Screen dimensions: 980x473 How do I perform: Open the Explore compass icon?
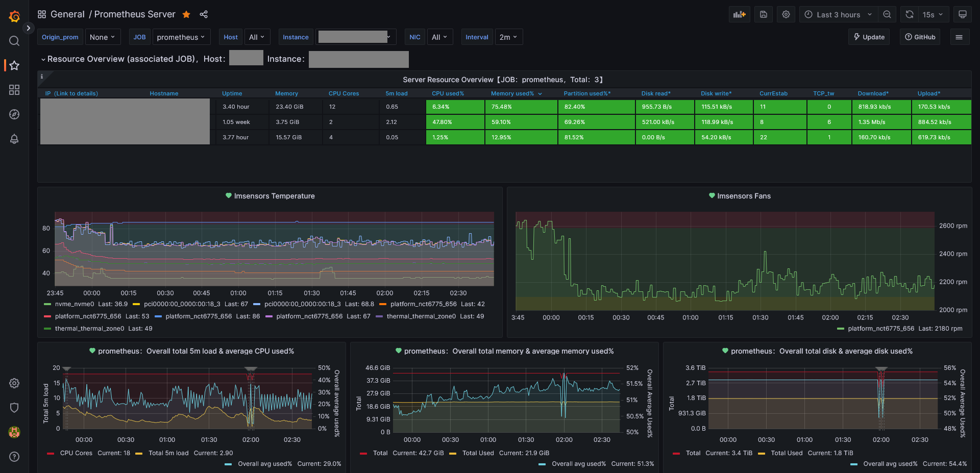tap(14, 114)
